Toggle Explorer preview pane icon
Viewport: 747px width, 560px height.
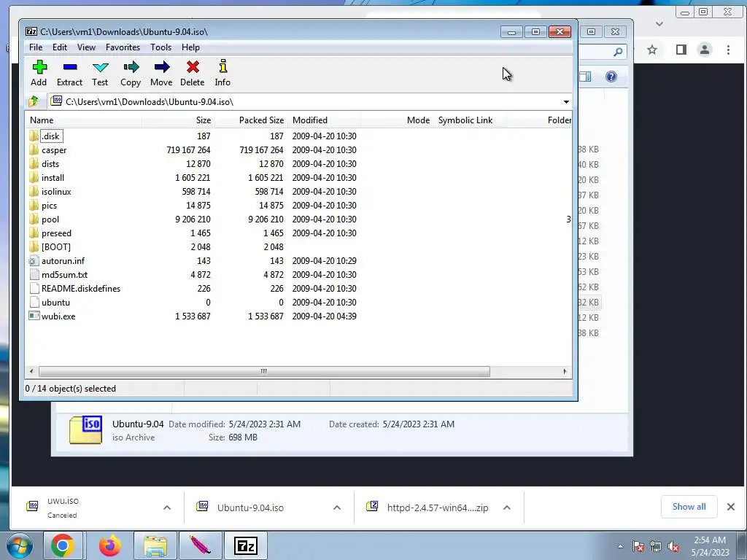click(x=585, y=77)
